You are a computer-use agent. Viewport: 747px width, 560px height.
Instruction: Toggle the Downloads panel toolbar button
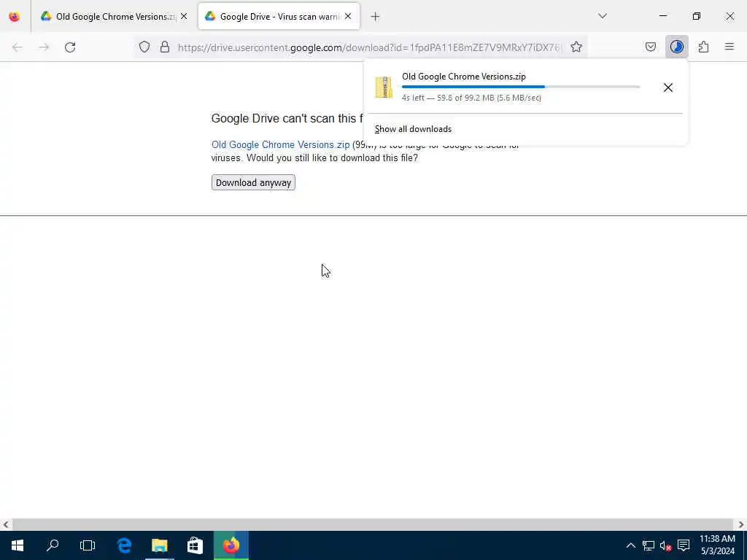click(677, 47)
